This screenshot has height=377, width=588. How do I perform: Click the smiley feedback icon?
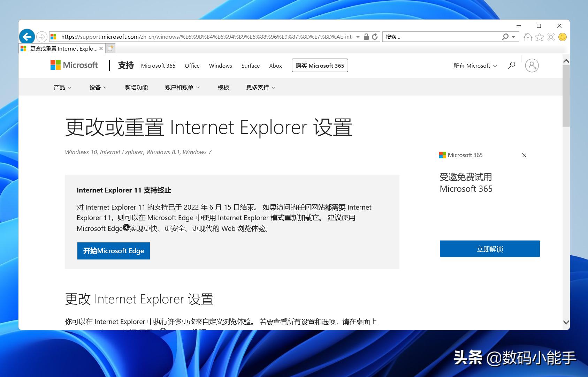(x=563, y=37)
